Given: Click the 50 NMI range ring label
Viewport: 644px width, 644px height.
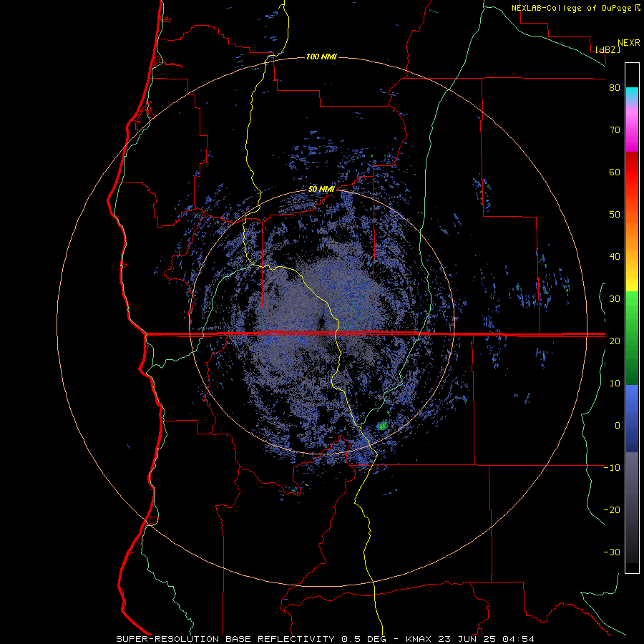Looking at the screenshot, I should point(321,190).
